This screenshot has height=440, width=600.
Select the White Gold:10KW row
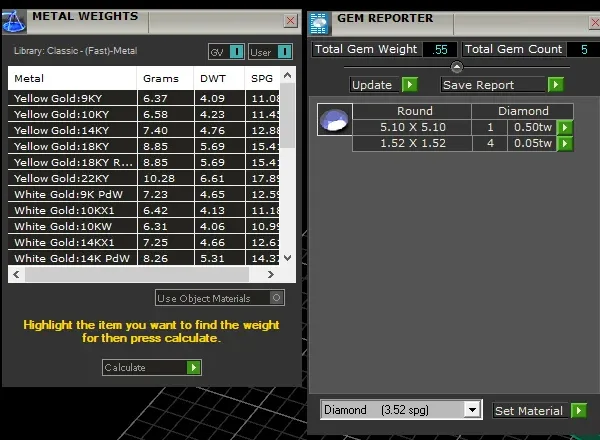tap(143, 227)
